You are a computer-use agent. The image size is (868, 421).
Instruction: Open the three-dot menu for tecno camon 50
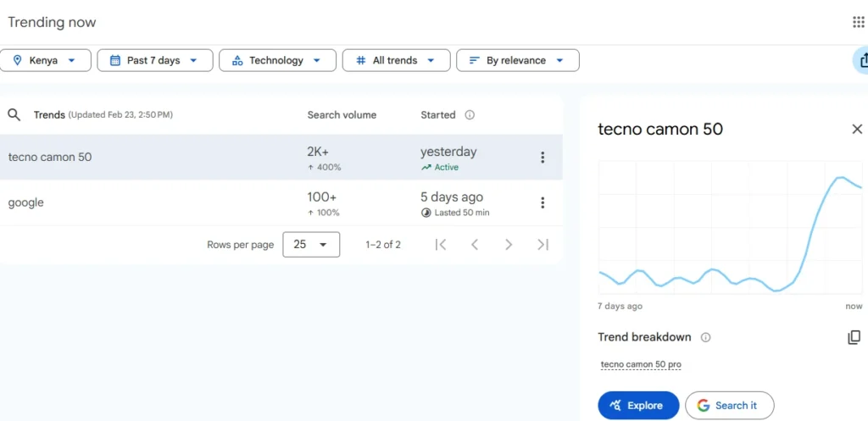tap(542, 158)
